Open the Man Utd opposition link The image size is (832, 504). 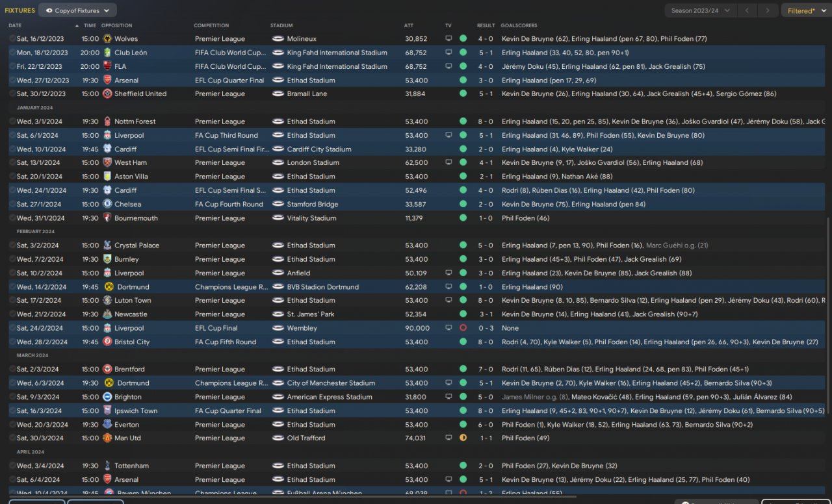point(127,438)
